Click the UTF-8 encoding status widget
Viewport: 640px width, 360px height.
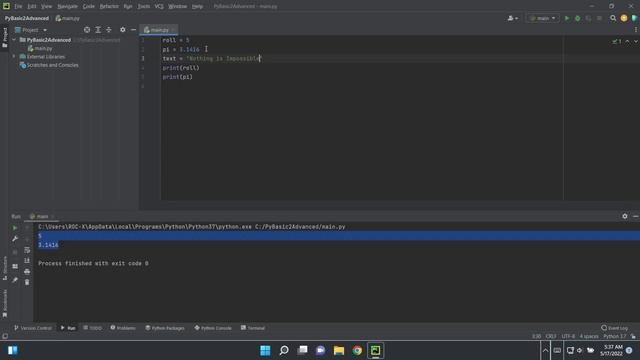pos(568,337)
